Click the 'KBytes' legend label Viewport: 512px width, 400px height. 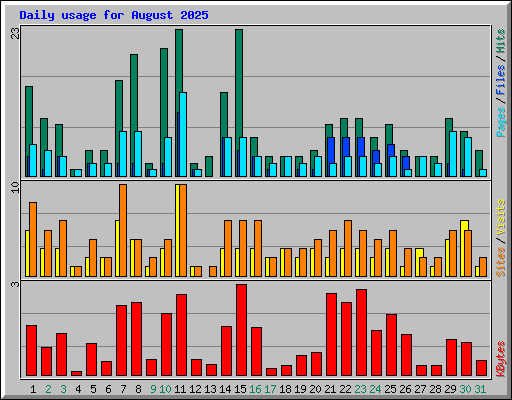[x=500, y=359]
